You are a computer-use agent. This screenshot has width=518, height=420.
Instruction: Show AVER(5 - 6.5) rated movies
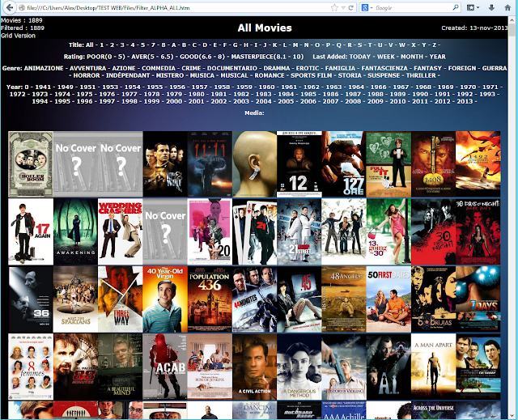[x=152, y=57]
